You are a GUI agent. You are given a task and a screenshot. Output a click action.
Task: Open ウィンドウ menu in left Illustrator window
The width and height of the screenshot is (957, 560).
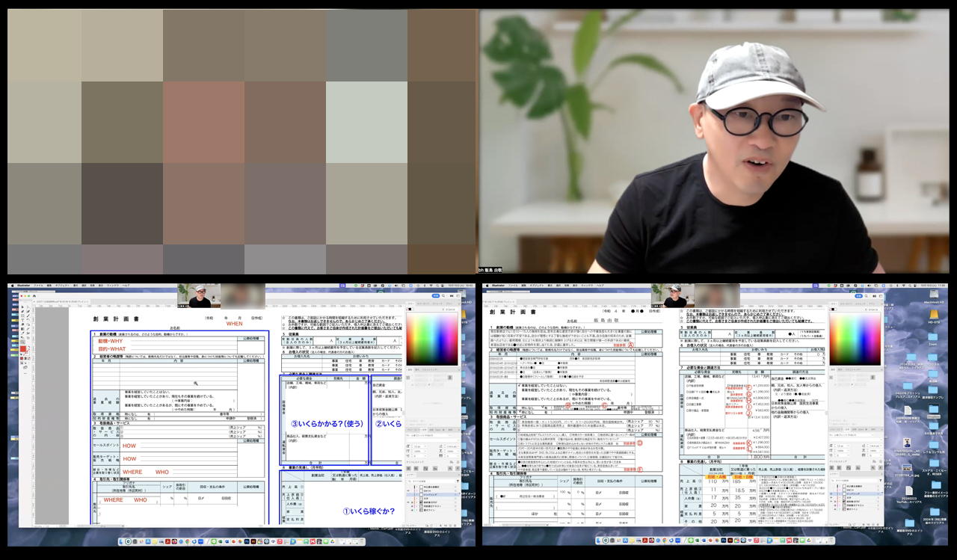pos(113,286)
